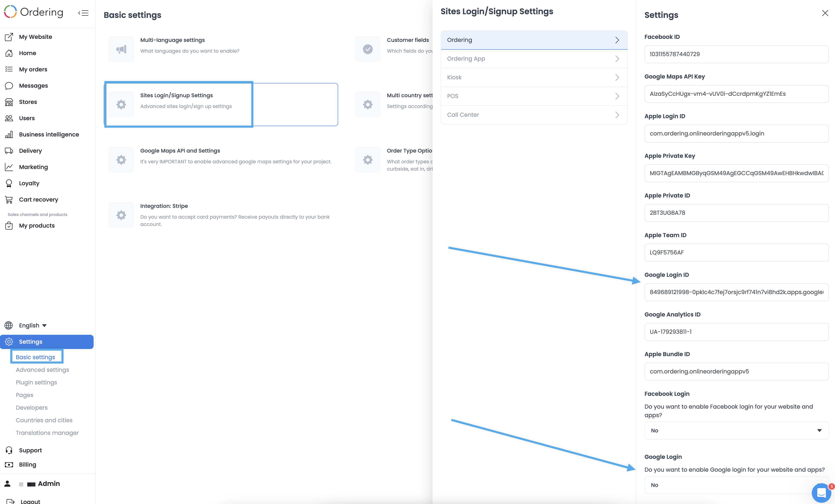This screenshot has width=835, height=504.
Task: Click the Apple Private Key field
Action: click(736, 173)
